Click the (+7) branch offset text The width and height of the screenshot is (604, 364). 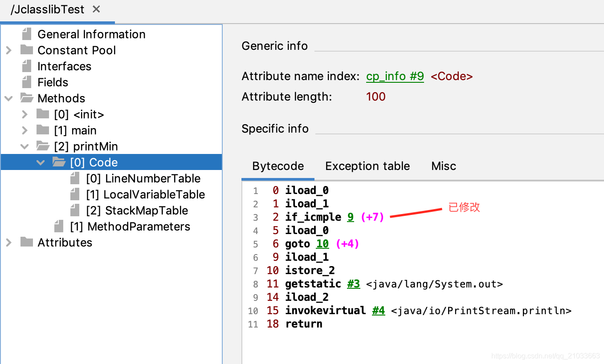pos(372,217)
